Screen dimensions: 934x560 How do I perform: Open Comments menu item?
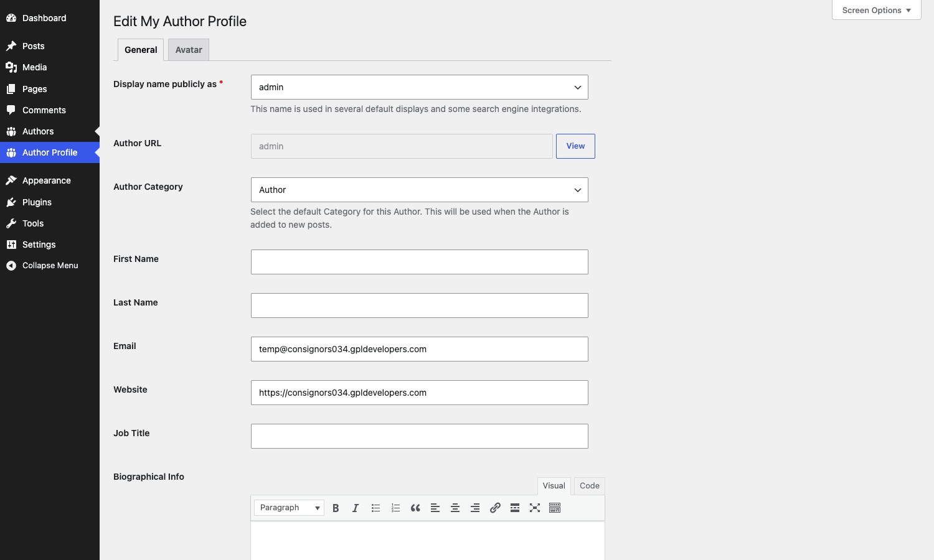[50, 110]
